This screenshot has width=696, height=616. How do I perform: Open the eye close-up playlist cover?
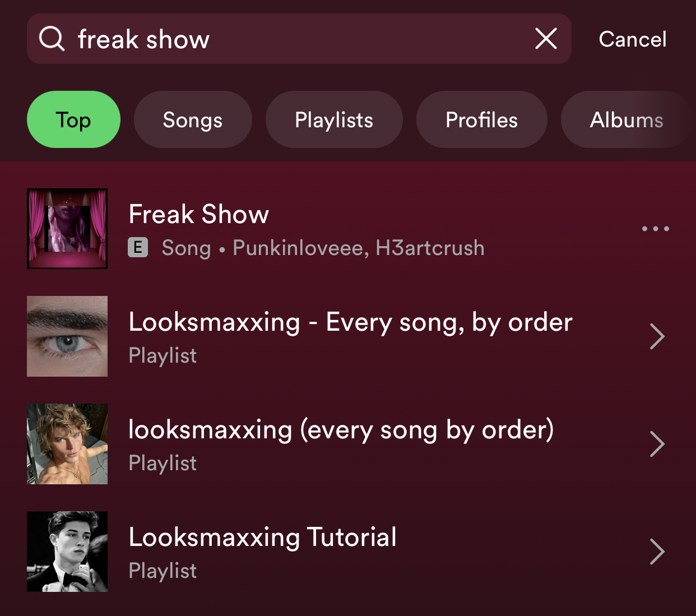67,336
